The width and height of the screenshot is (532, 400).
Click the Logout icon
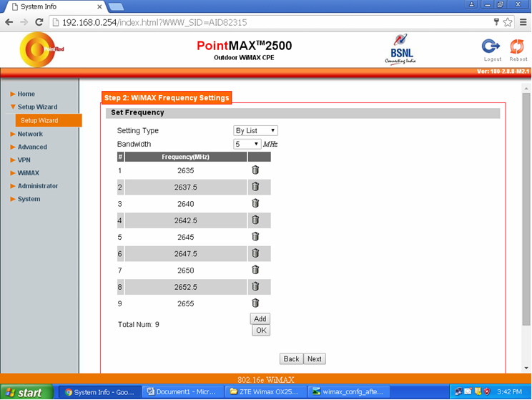coord(491,47)
